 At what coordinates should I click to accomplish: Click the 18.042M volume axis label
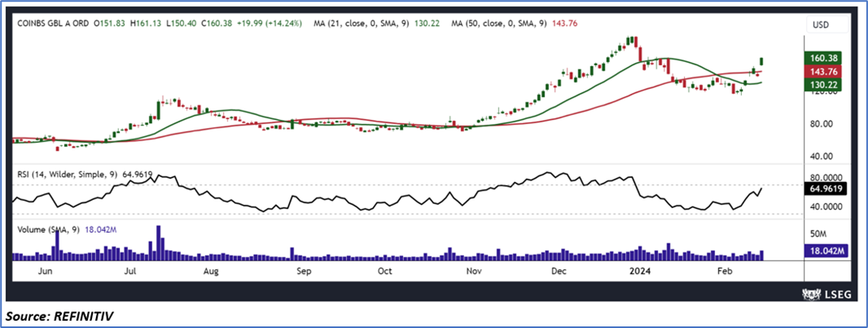coord(824,251)
